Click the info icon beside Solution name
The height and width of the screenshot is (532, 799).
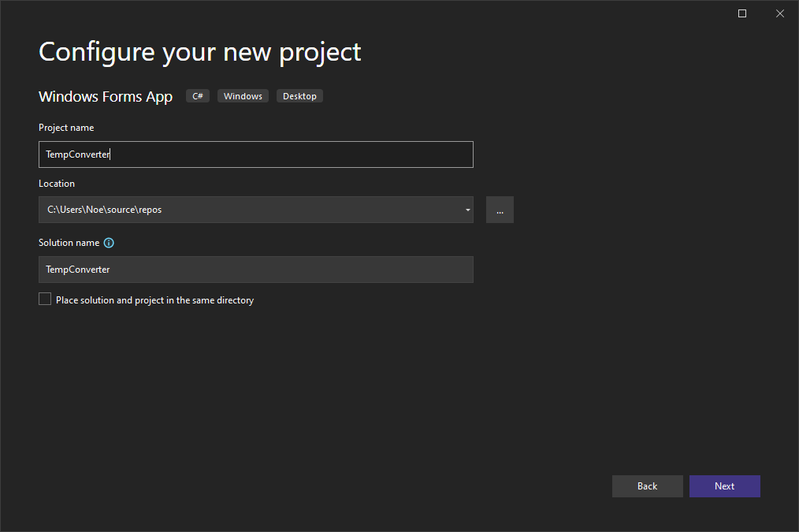click(x=109, y=243)
